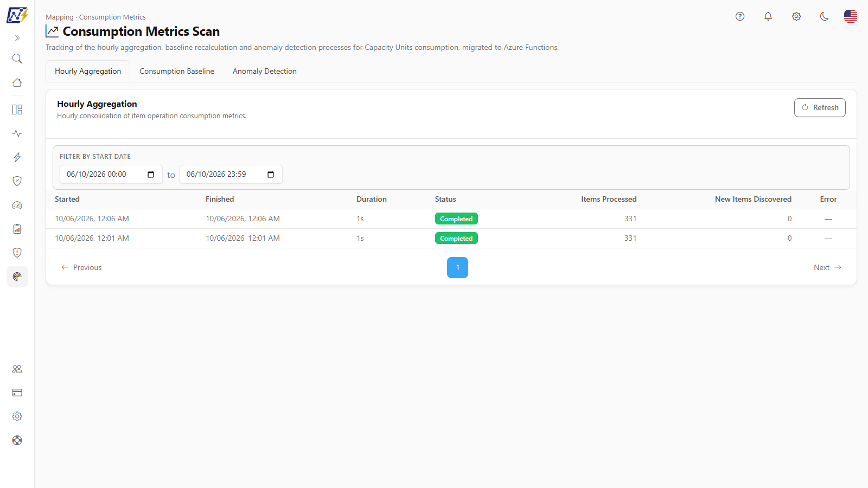Viewport: 868px width, 488px height.
Task: Click the end date field 06/10/2026 23:59
Action: pos(231,174)
